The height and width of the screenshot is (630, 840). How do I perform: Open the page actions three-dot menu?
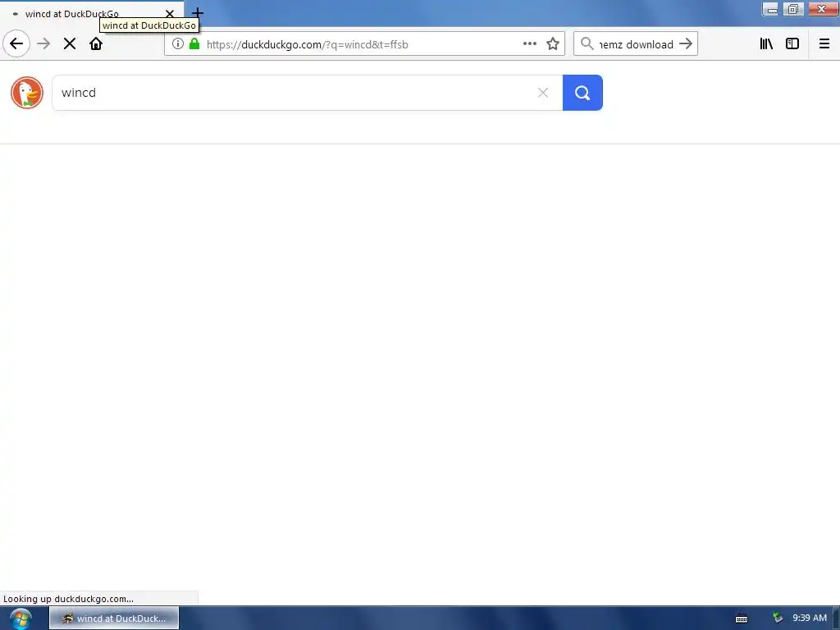[529, 44]
